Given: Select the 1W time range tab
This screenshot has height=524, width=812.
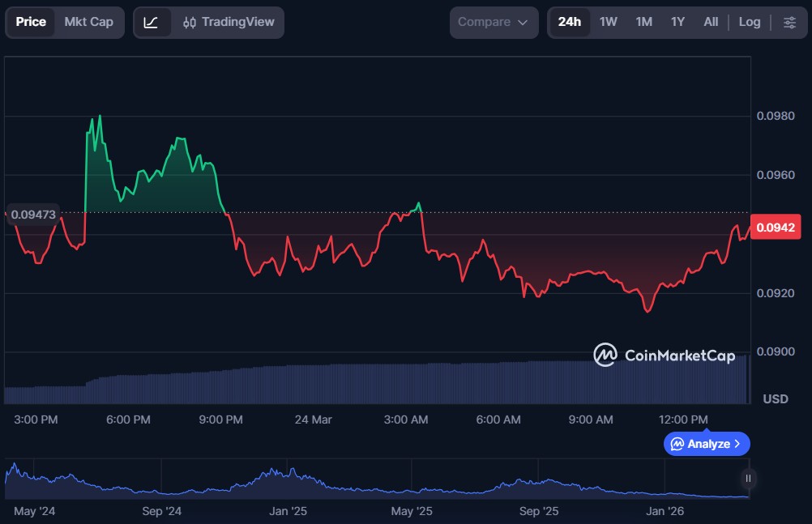Looking at the screenshot, I should click(609, 22).
